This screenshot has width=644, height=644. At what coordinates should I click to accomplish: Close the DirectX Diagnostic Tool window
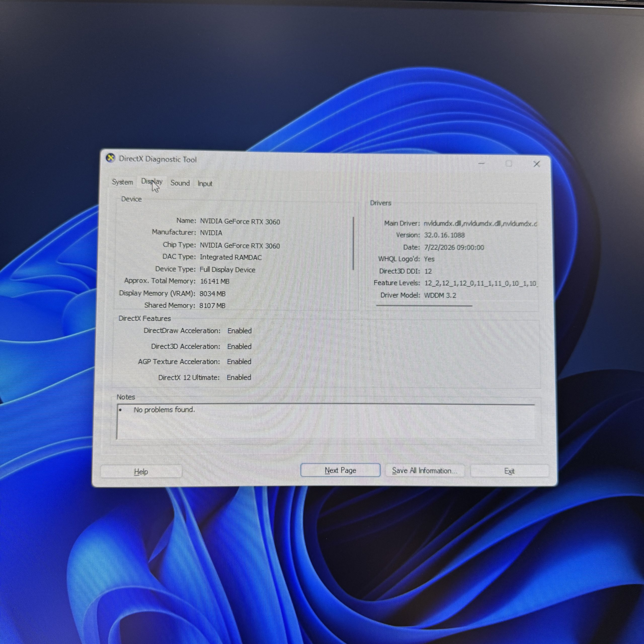click(x=536, y=164)
